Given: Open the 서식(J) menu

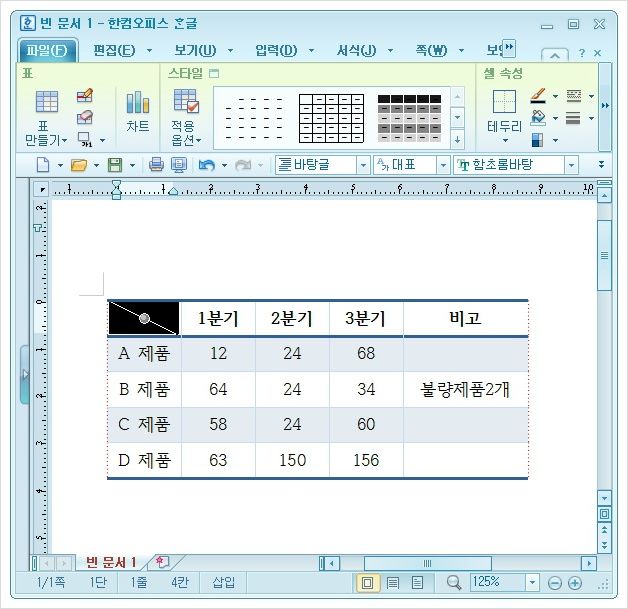Looking at the screenshot, I should click(356, 50).
